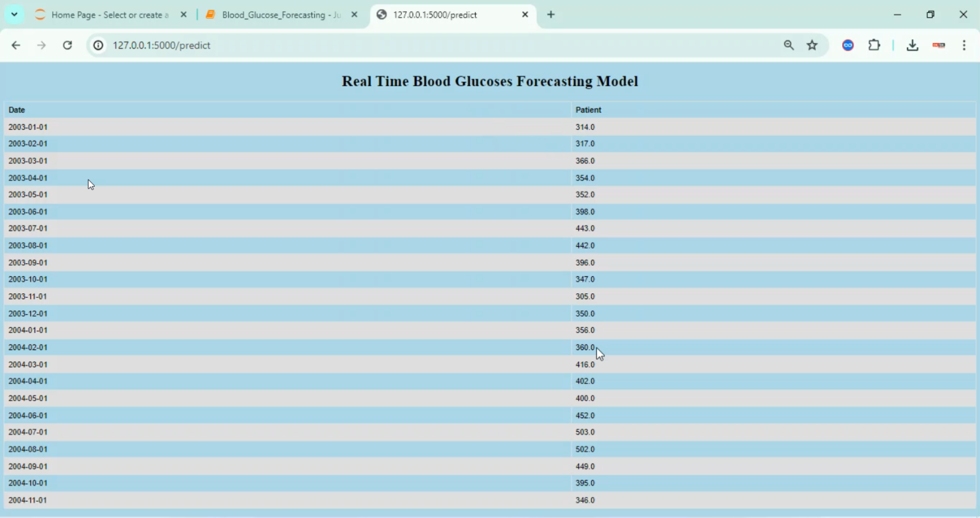Open Chrome's three-dot menu

click(964, 45)
